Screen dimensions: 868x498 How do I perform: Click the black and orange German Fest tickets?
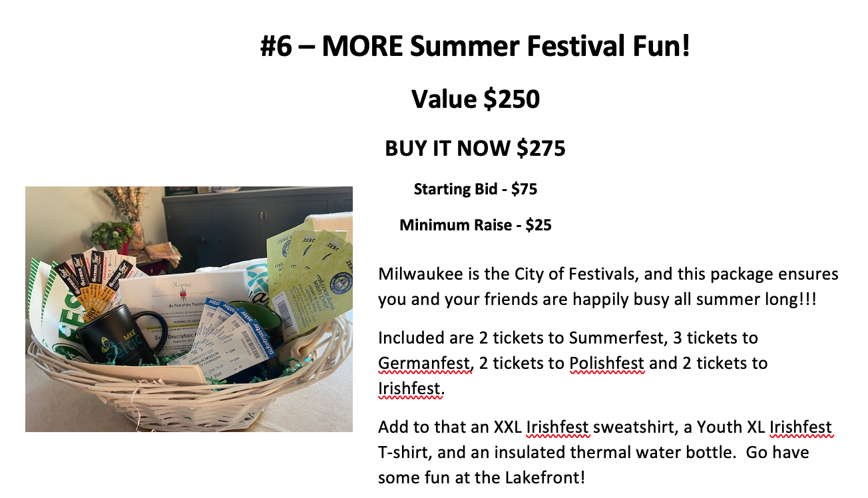95,281
